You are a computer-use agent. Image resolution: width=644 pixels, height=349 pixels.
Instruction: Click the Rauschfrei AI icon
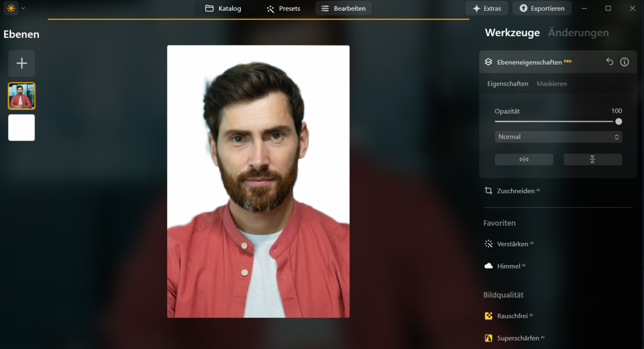pyautogui.click(x=489, y=316)
